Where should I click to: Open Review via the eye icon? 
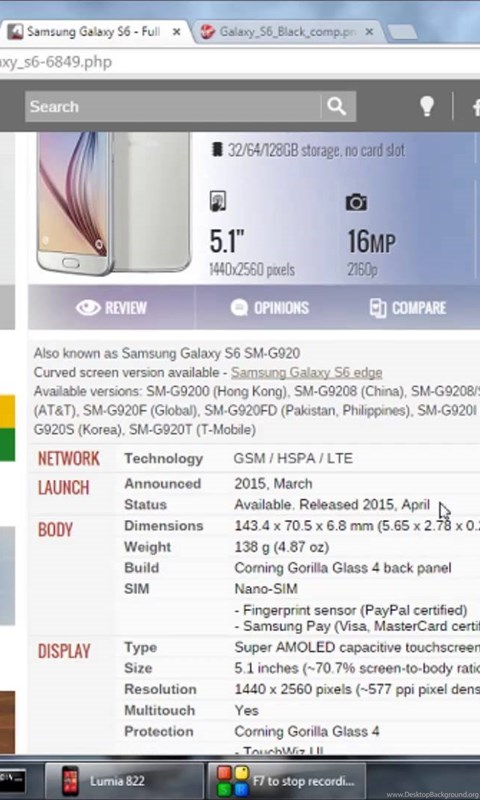tap(89, 308)
